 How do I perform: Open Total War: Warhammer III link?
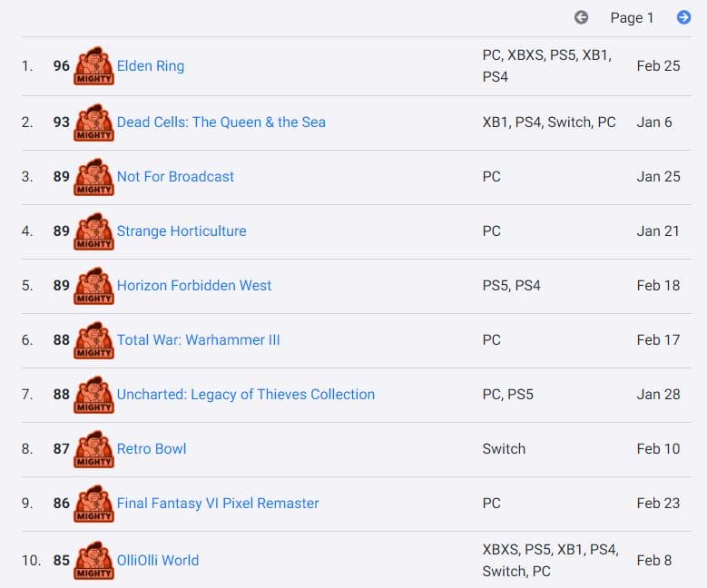tap(199, 340)
